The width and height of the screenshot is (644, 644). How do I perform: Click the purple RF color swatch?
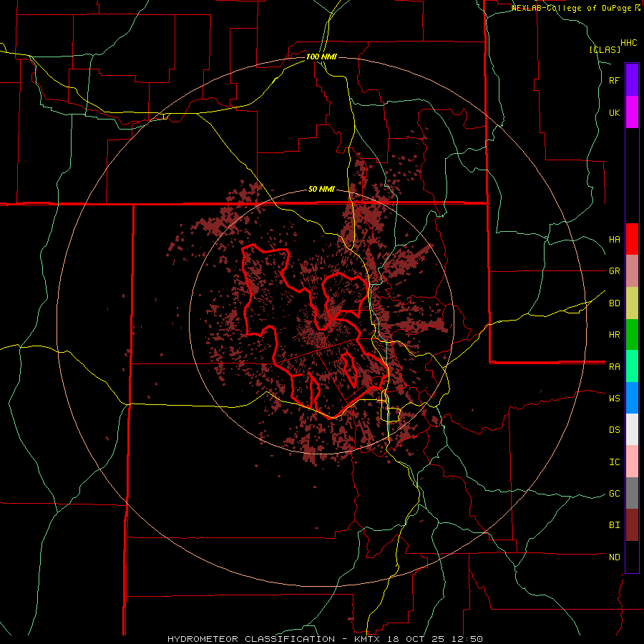(x=632, y=80)
